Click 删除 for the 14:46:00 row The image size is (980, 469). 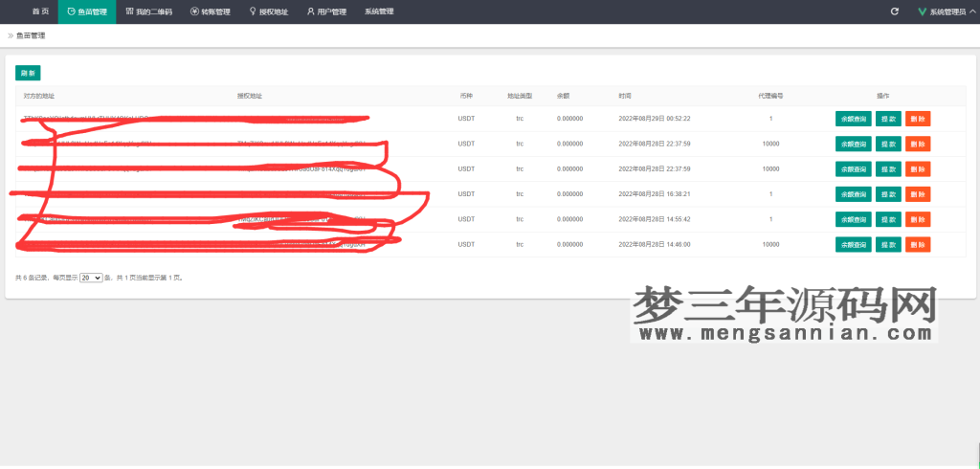(918, 244)
